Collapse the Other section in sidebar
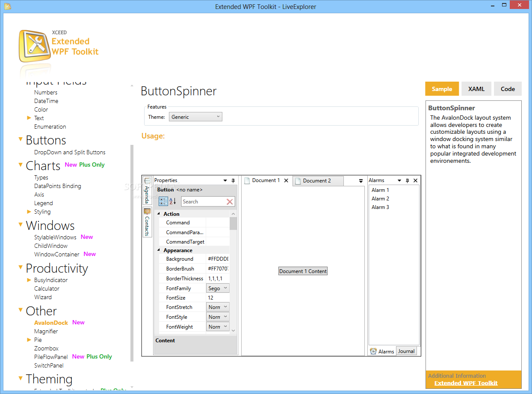The height and width of the screenshot is (394, 532). tap(21, 310)
